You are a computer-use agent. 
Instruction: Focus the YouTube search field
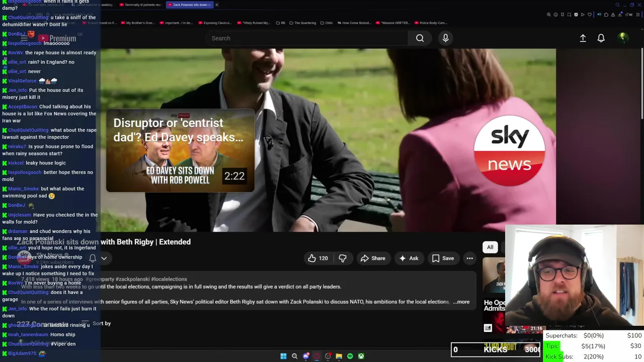point(307,38)
